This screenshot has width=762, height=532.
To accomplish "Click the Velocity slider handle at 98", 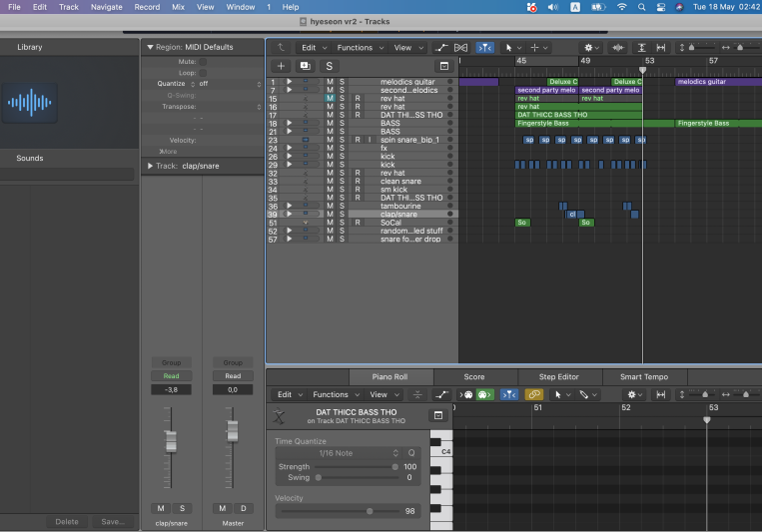I will pyautogui.click(x=370, y=511).
